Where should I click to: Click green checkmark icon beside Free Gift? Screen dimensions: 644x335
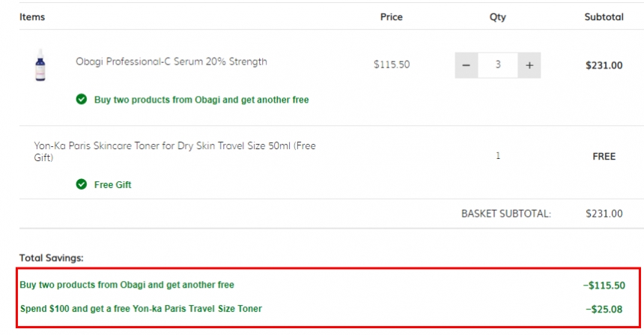click(x=81, y=185)
